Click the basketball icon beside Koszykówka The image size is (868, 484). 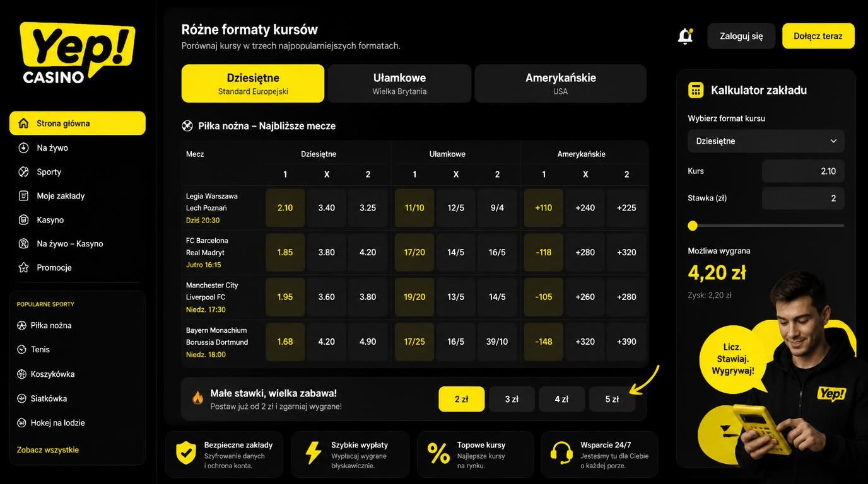click(21, 374)
